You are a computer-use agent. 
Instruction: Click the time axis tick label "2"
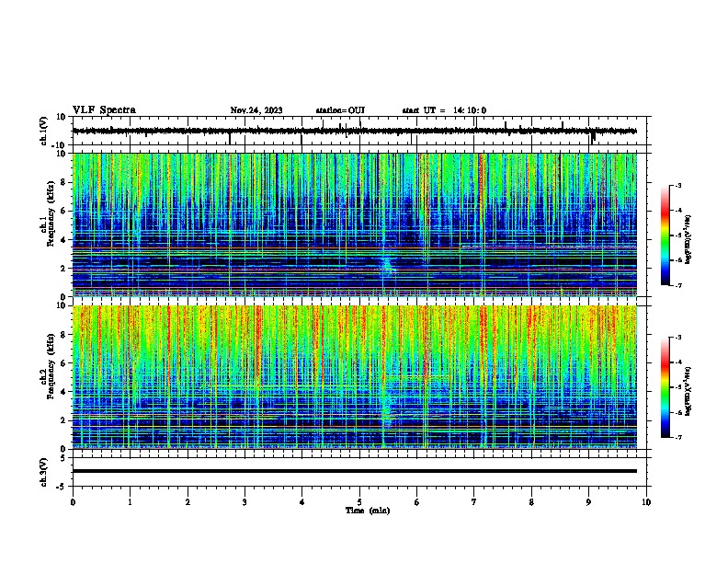[188, 502]
